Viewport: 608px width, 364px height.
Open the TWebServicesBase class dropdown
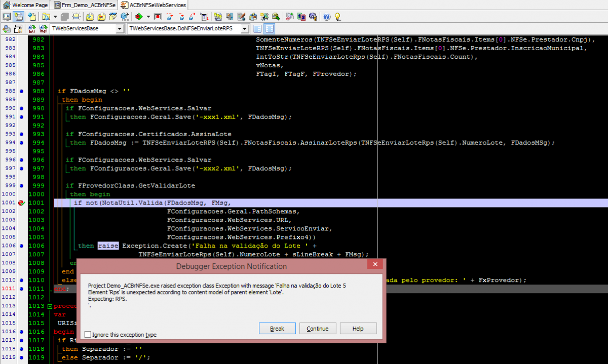(x=120, y=29)
